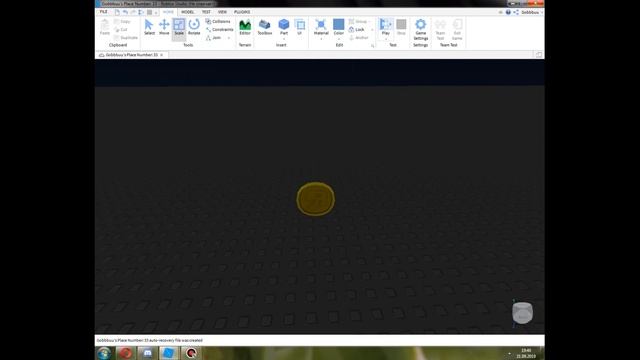Click the Play test button
This screenshot has height=360, width=640.
tap(386, 26)
